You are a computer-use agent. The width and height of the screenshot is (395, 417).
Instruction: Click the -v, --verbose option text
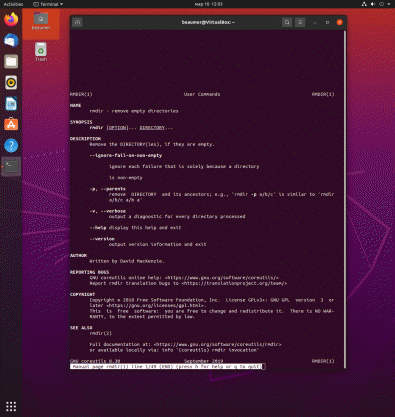click(x=107, y=211)
